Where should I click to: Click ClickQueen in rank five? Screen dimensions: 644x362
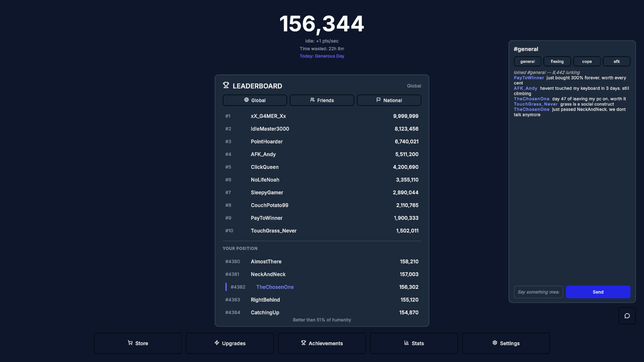[x=322, y=167]
